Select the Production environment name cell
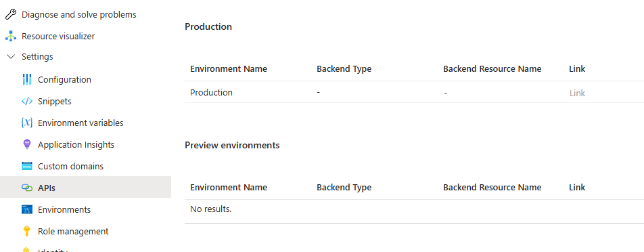 click(211, 93)
